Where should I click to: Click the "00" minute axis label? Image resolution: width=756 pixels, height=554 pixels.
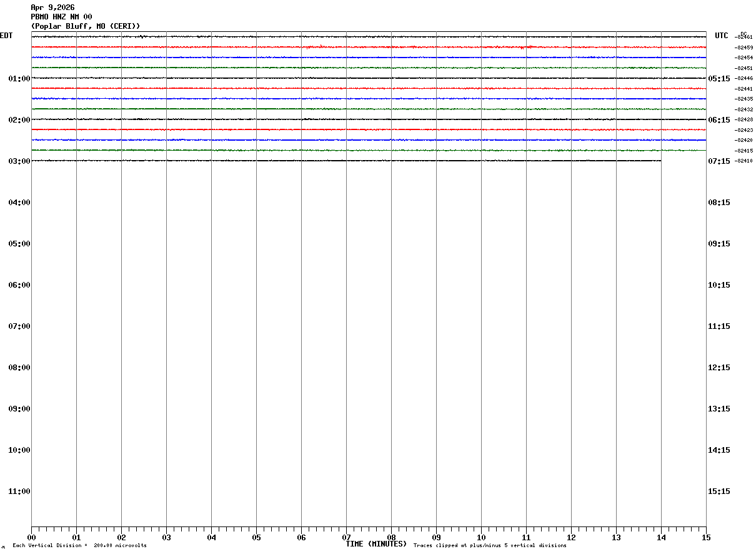(x=31, y=538)
